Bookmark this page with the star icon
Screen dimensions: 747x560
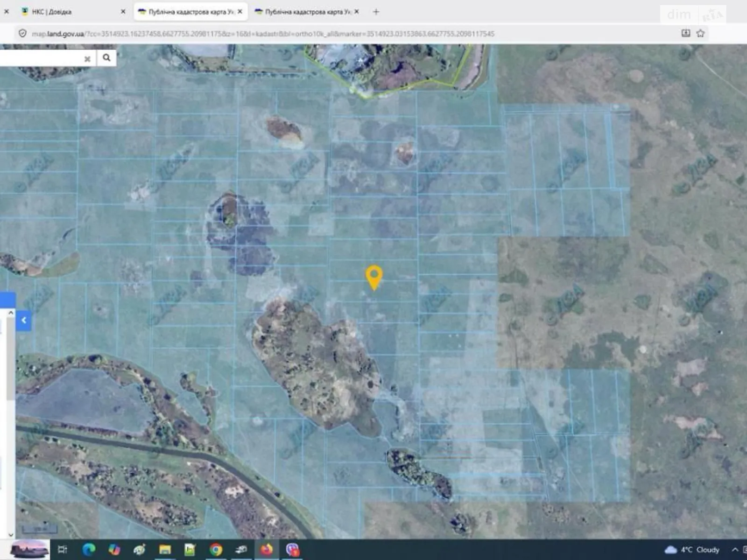700,33
